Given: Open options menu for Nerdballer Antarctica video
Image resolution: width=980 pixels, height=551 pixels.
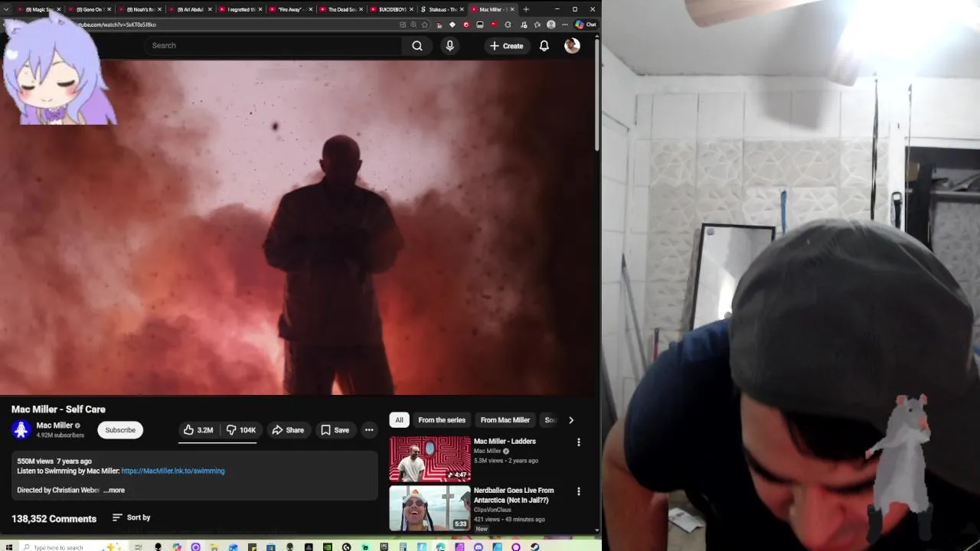Looking at the screenshot, I should [578, 491].
